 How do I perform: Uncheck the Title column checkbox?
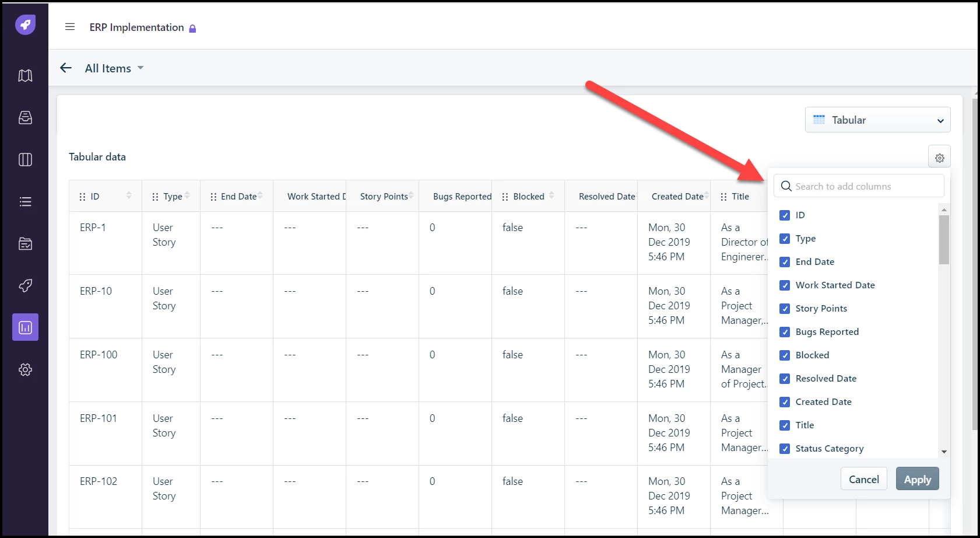point(785,425)
